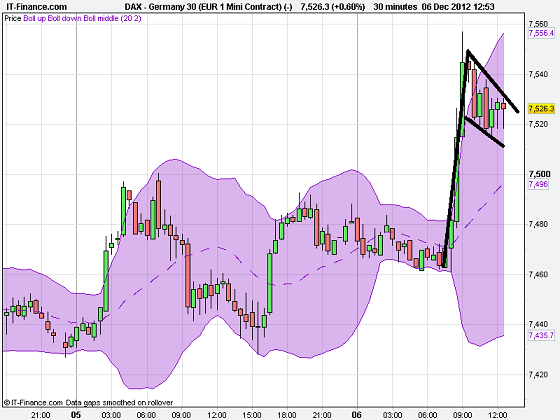This screenshot has height=420, width=560.
Task: Click the 15:00 time axis label
Action: (252, 415)
